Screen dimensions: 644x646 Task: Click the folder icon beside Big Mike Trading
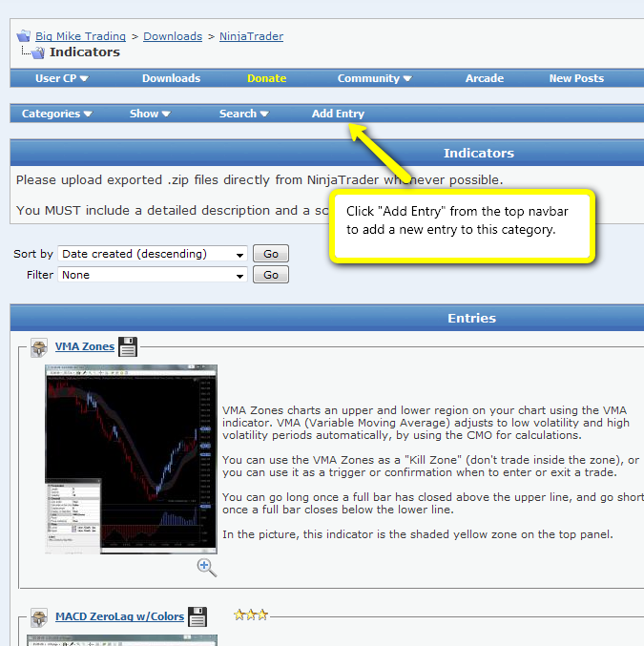pos(24,36)
